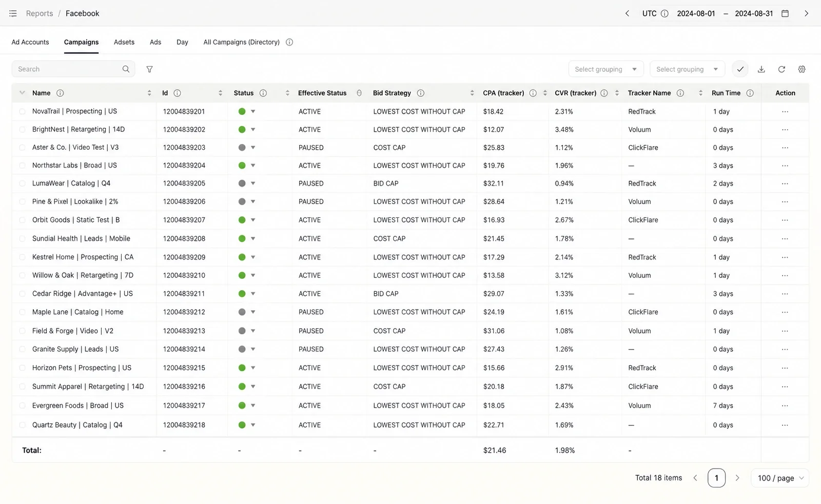
Task: Click page 1 pagination button
Action: 716,478
